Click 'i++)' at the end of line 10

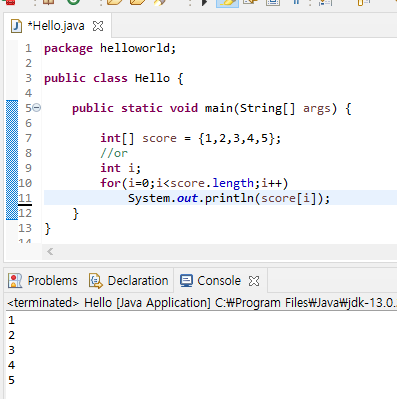click(275, 183)
